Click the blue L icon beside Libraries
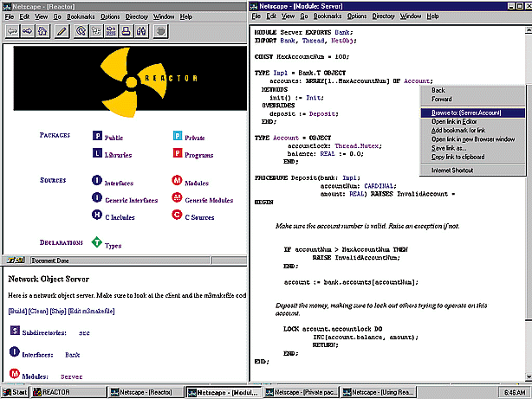 click(x=97, y=153)
